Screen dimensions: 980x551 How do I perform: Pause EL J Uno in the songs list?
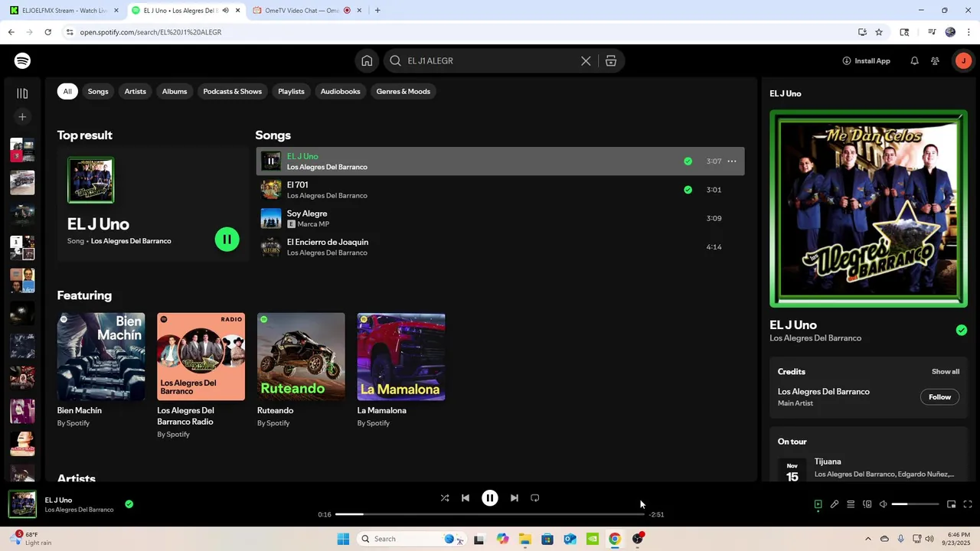tap(271, 161)
